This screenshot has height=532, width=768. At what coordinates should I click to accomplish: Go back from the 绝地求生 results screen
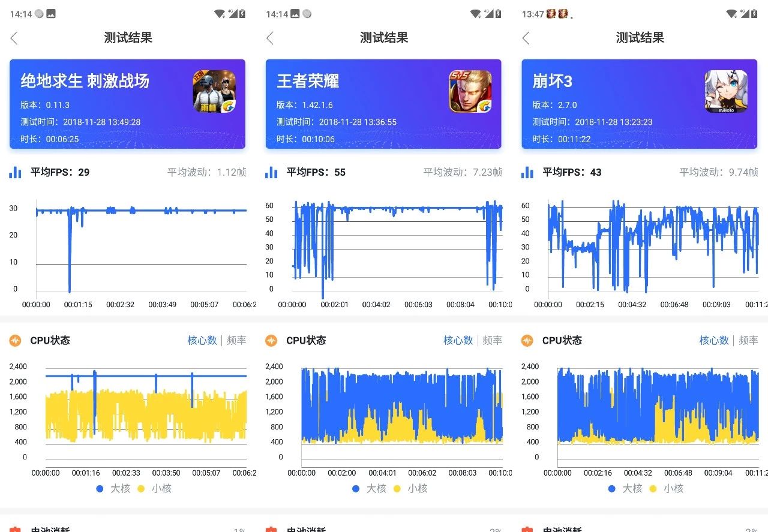(x=14, y=38)
